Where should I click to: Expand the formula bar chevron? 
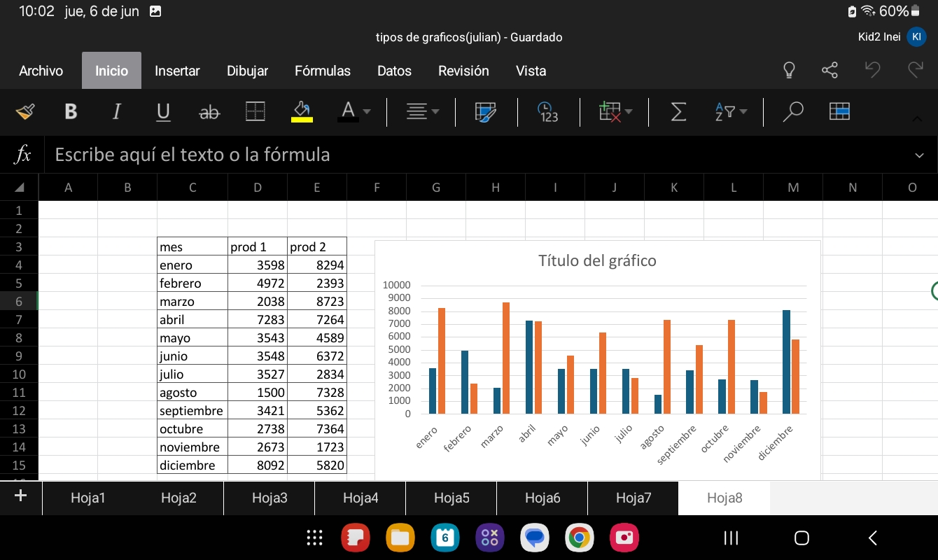pyautogui.click(x=919, y=155)
